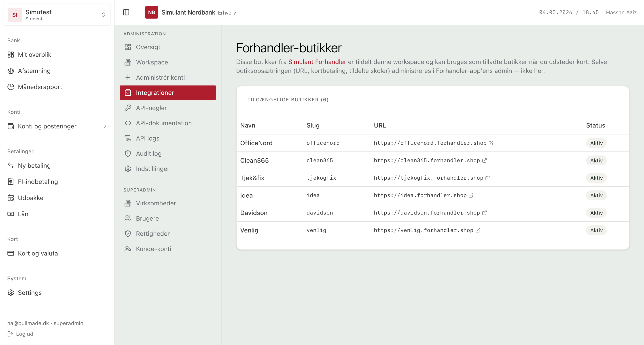Click the Månedsrapport pie chart icon
This screenshot has width=644, height=345.
pos(11,87)
